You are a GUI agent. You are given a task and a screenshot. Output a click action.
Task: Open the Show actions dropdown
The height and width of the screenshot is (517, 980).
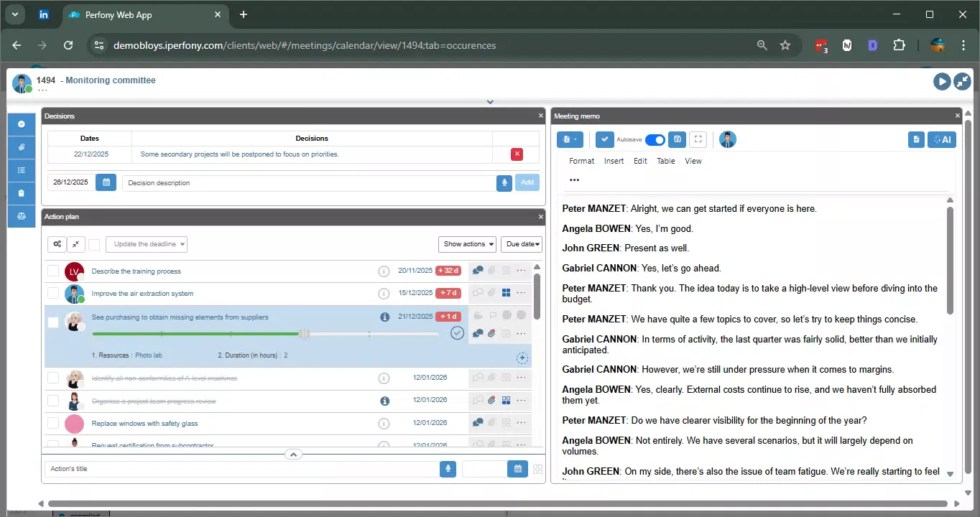[468, 244]
